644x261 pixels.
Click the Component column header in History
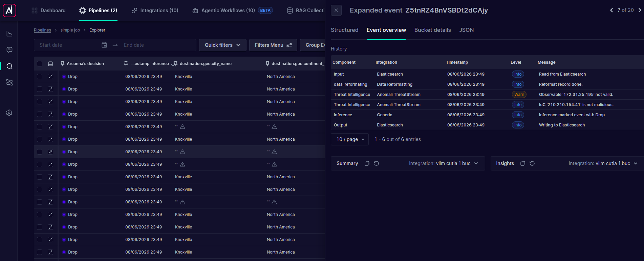click(x=344, y=62)
